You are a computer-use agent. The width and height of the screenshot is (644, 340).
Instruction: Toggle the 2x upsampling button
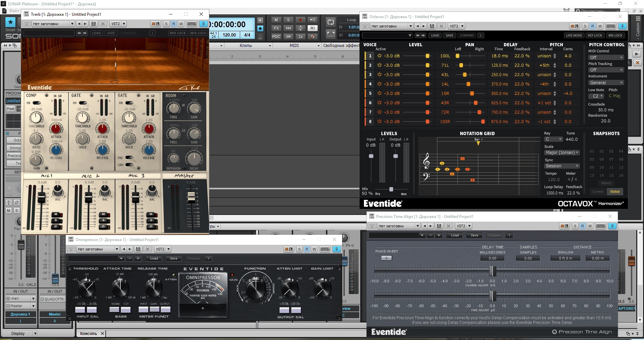click(300, 37)
